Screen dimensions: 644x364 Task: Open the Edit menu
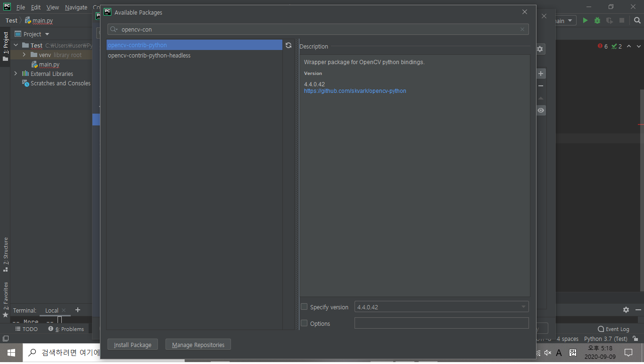coord(36,8)
